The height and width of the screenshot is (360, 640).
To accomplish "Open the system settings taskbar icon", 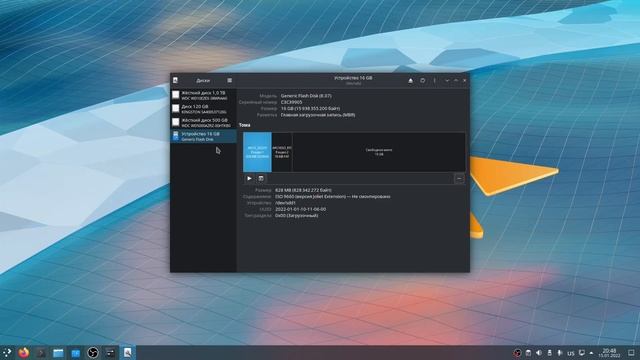I will [x=110, y=353].
